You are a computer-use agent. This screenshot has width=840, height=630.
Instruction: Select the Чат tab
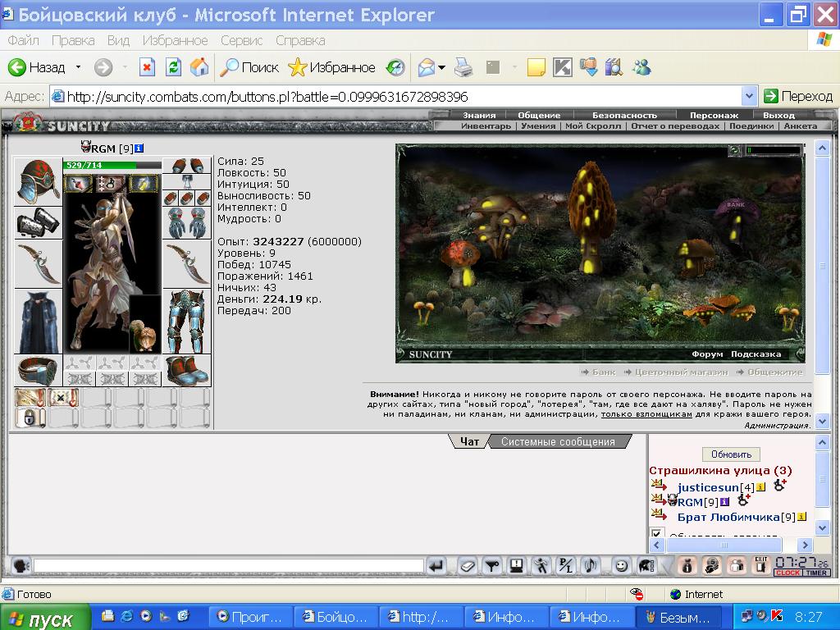pos(469,441)
